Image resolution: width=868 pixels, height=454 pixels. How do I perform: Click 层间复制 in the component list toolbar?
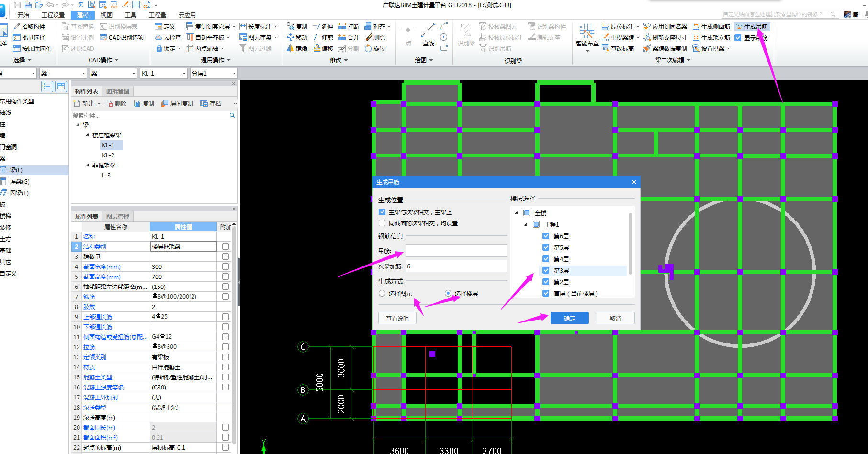[x=178, y=103]
